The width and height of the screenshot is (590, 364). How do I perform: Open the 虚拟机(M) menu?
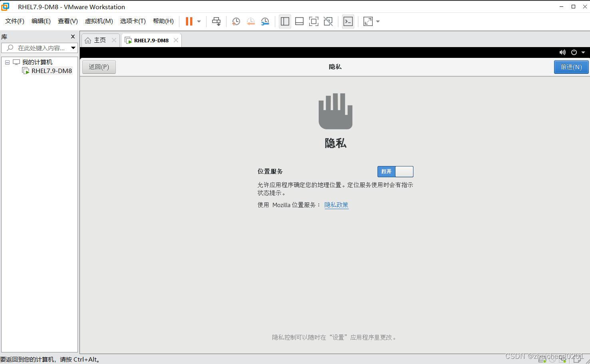(x=99, y=21)
